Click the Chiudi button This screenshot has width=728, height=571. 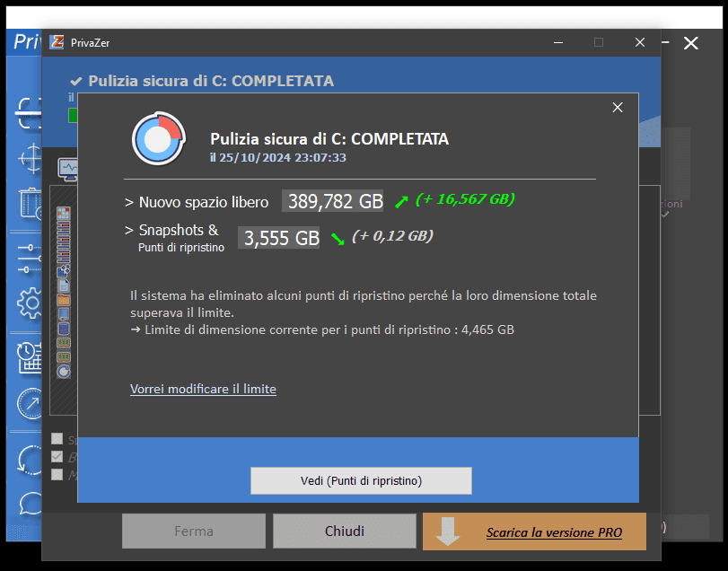coord(345,531)
